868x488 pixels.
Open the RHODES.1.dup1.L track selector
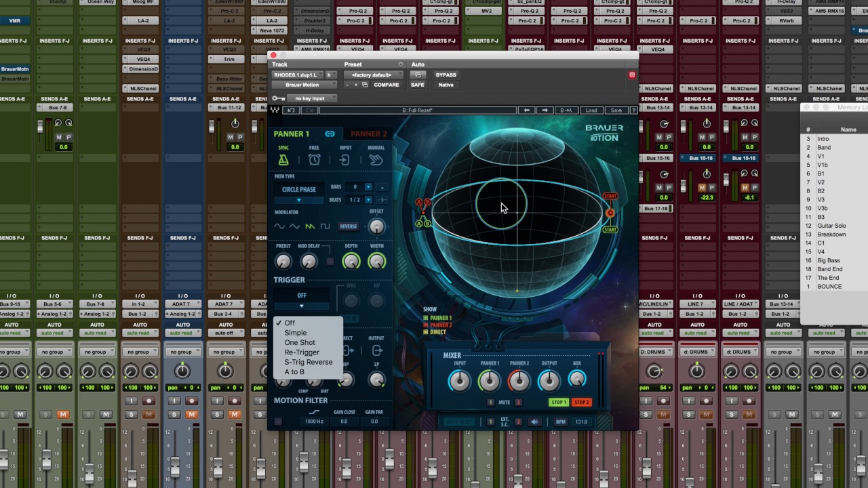(298, 75)
